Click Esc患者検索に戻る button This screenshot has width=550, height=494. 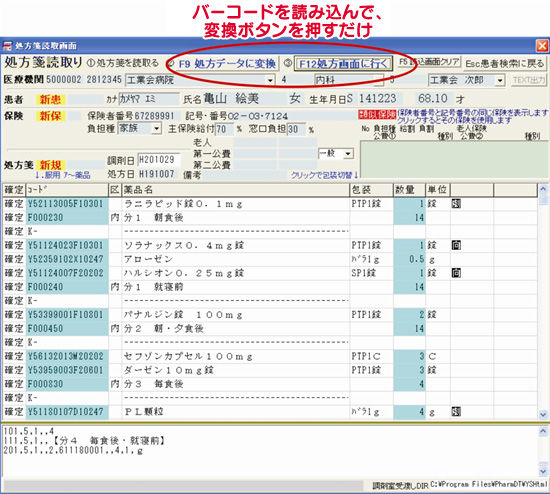tap(504, 64)
